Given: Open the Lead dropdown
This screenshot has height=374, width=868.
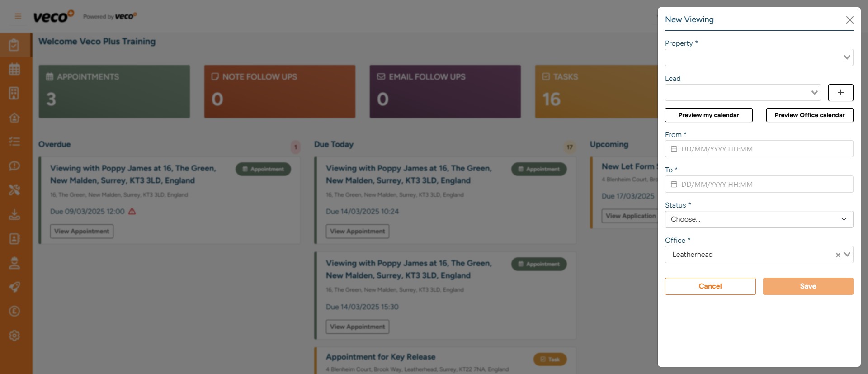Looking at the screenshot, I should coord(743,93).
